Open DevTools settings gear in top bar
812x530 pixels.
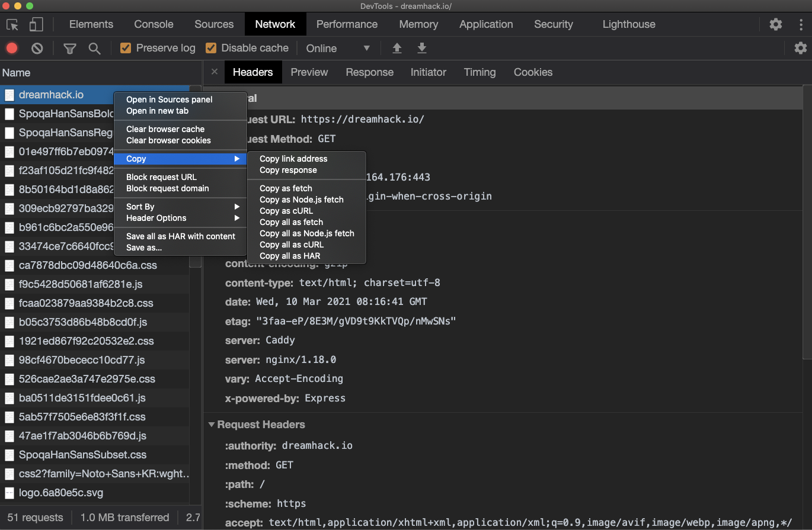click(775, 24)
